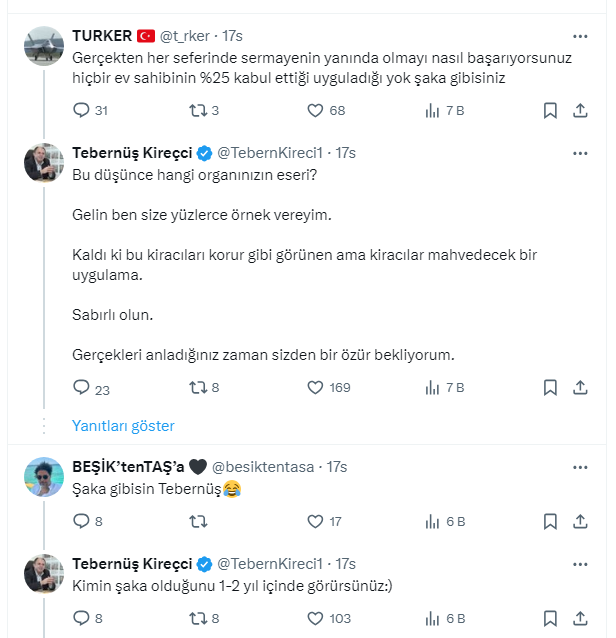Bookmark Tebernüş's last tweet
This screenshot has height=638, width=616.
pos(549,618)
